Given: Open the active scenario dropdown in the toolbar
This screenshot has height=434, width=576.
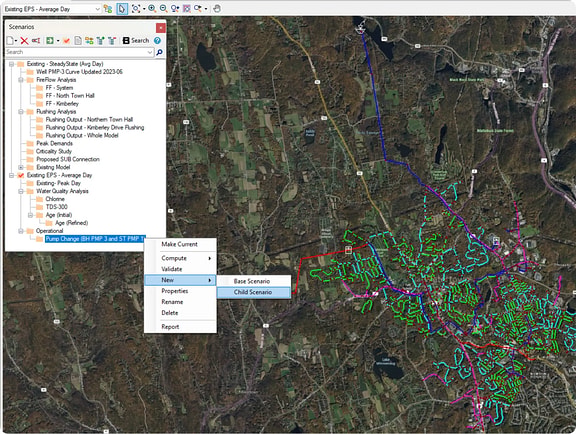Looking at the screenshot, I should 98,9.
